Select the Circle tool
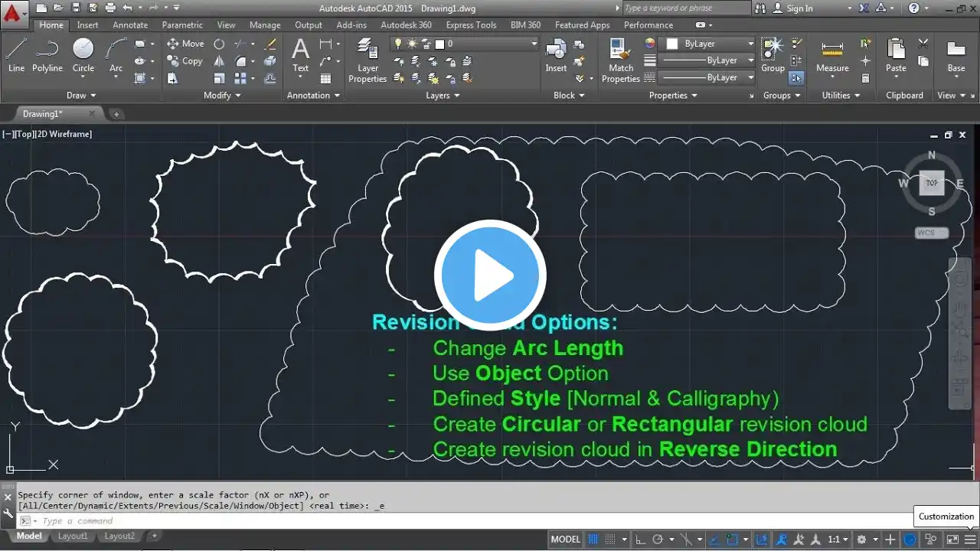The height and width of the screenshot is (551, 980). coord(83,55)
